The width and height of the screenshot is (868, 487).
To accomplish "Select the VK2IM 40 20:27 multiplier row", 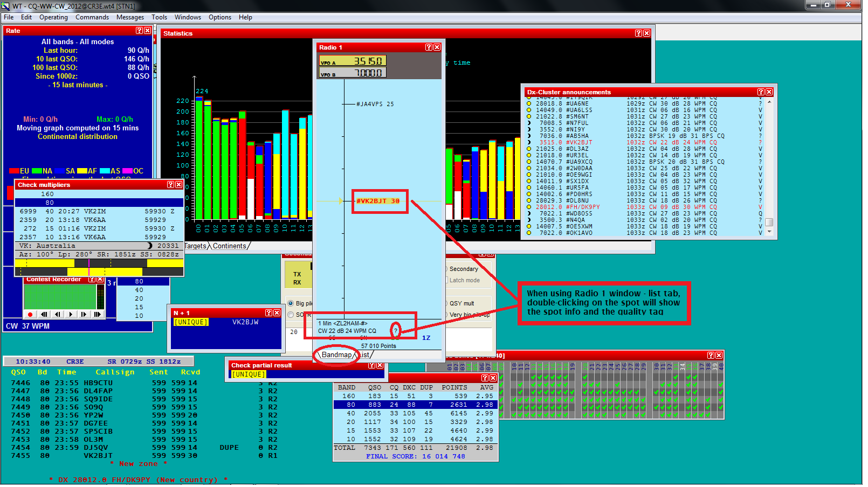I will [99, 211].
